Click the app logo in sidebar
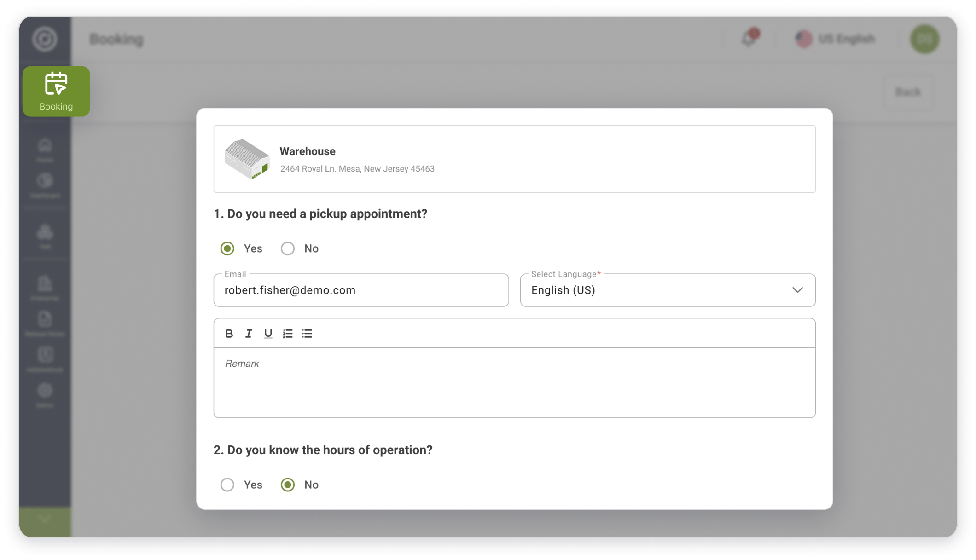 [x=45, y=39]
